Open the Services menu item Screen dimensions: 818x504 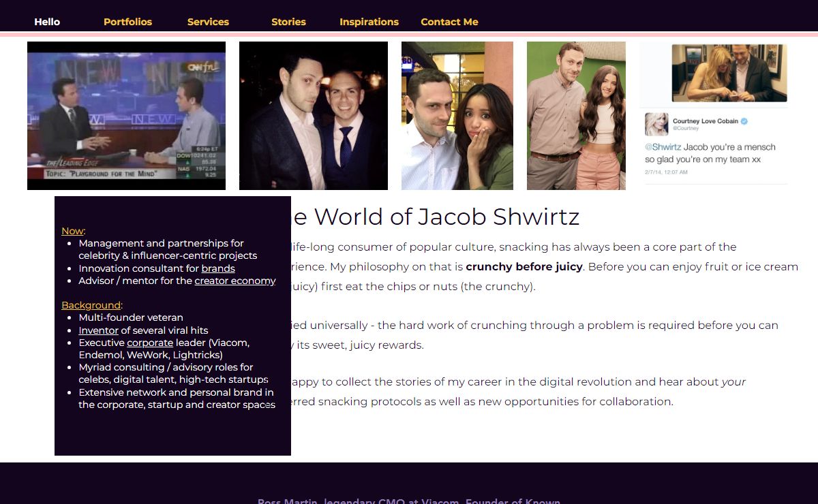click(x=208, y=22)
